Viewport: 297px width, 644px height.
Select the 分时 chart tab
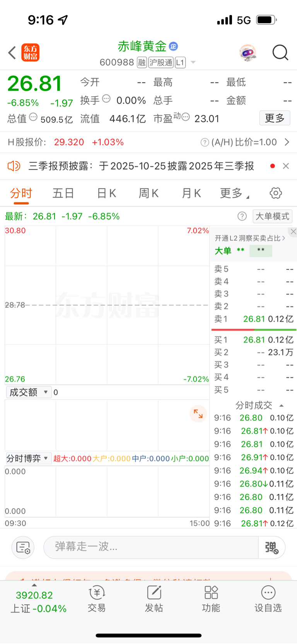pos(21,193)
